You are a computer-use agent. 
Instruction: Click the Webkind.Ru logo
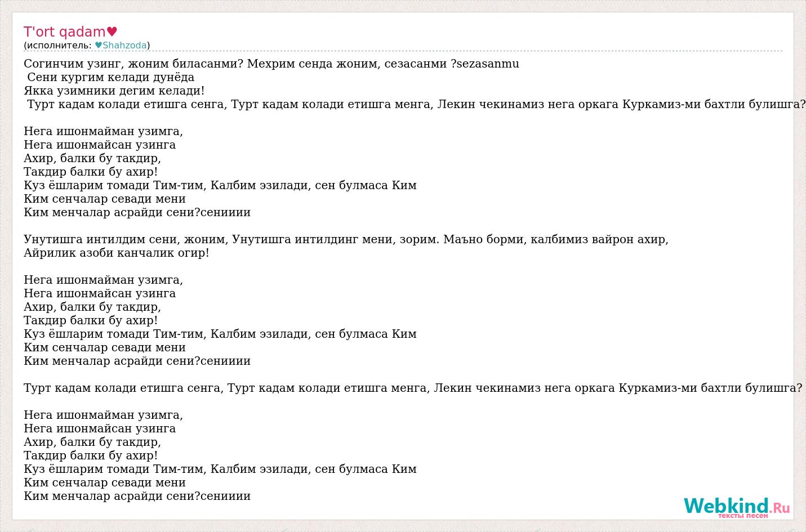[x=736, y=506]
